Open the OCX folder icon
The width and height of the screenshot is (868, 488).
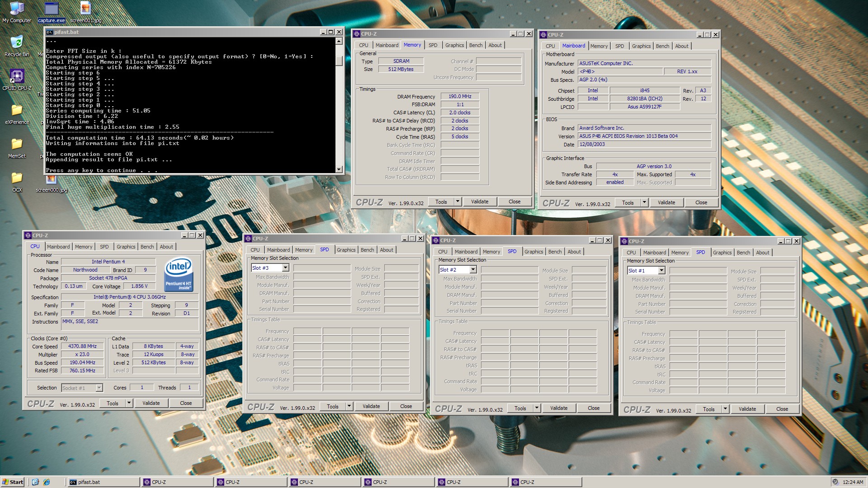coord(17,182)
